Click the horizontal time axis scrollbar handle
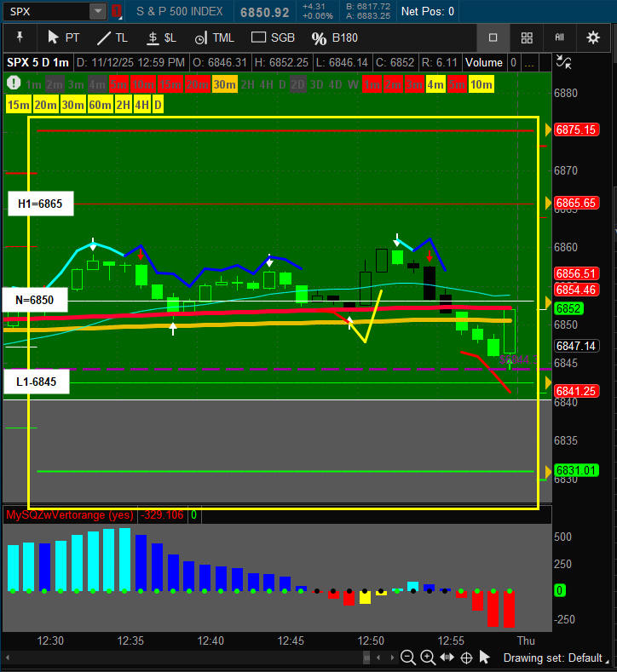This screenshot has width=617, height=672. 367,658
